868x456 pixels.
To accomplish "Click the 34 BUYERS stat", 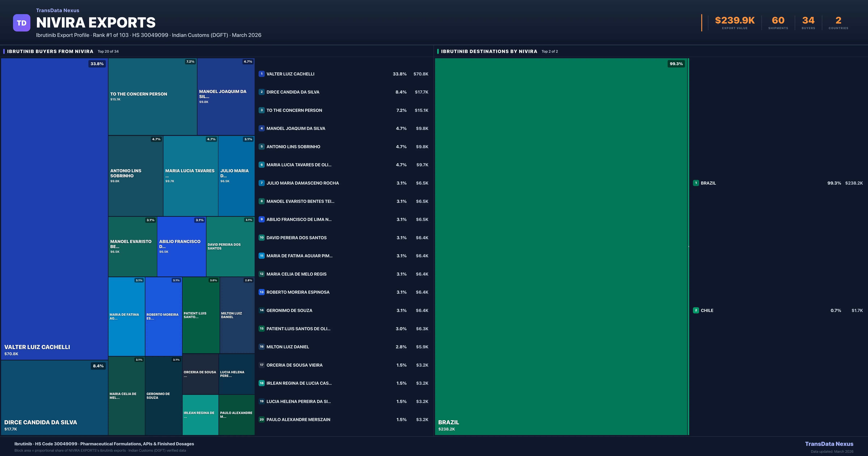I will click(808, 20).
